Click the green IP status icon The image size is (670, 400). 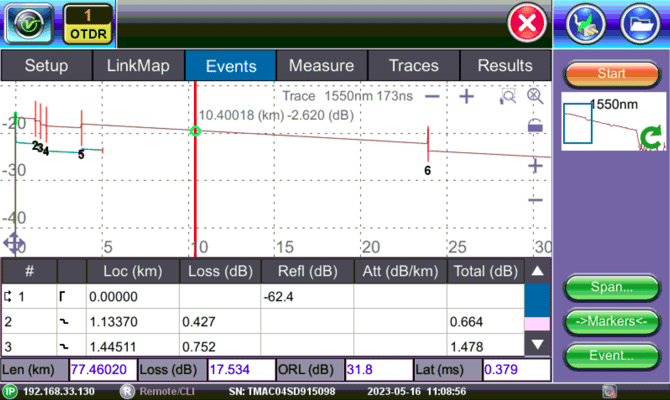[9, 391]
